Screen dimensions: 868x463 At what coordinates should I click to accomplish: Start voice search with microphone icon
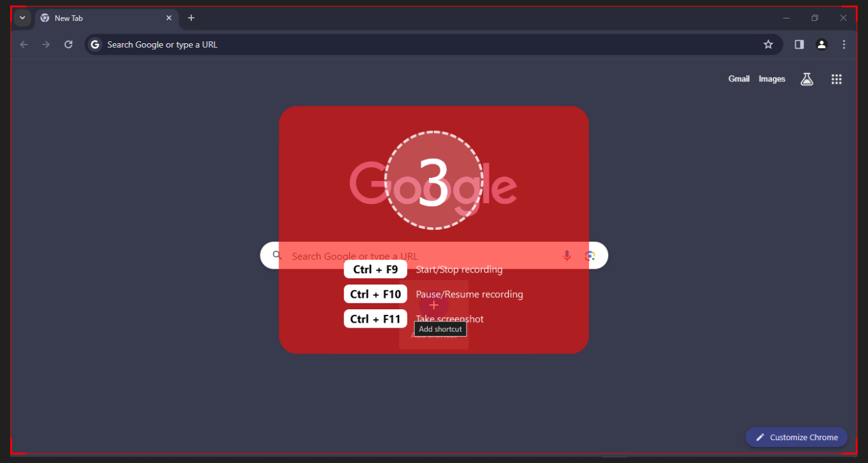click(x=567, y=255)
